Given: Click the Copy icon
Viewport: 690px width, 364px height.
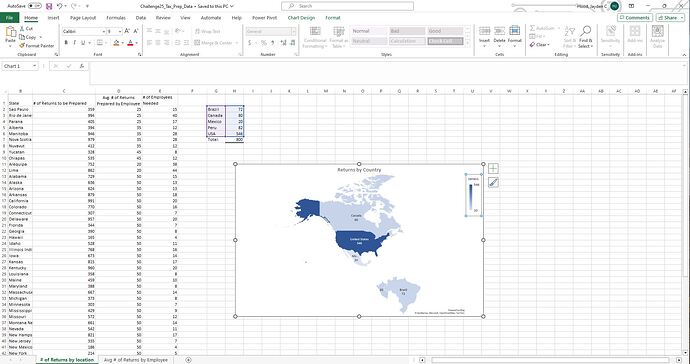Looking at the screenshot, I should [22, 37].
